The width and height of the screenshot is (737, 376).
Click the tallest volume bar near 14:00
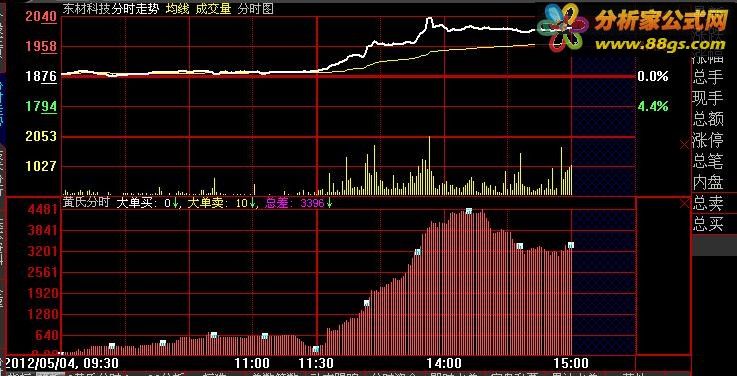[429, 165]
